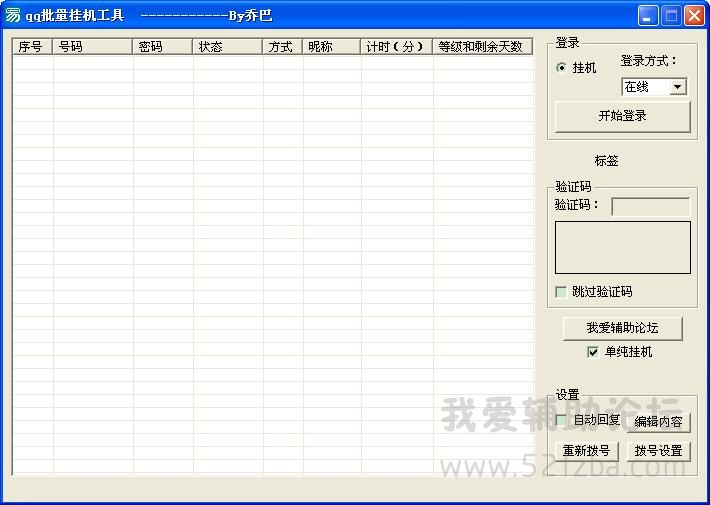Enable the 跳过验证码 checkbox
The width and height of the screenshot is (710, 505).
coord(561,292)
